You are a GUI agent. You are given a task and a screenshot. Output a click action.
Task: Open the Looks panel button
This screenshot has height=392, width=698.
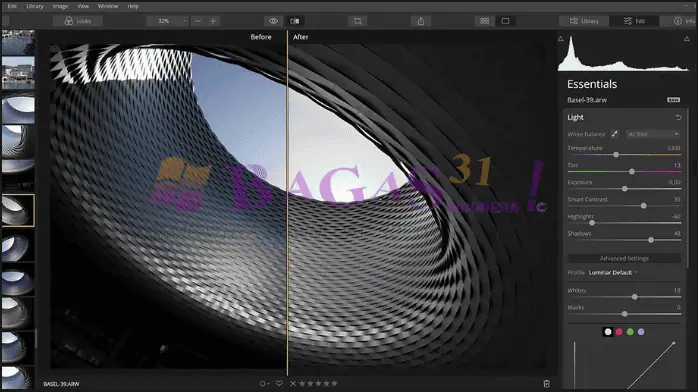point(77,21)
